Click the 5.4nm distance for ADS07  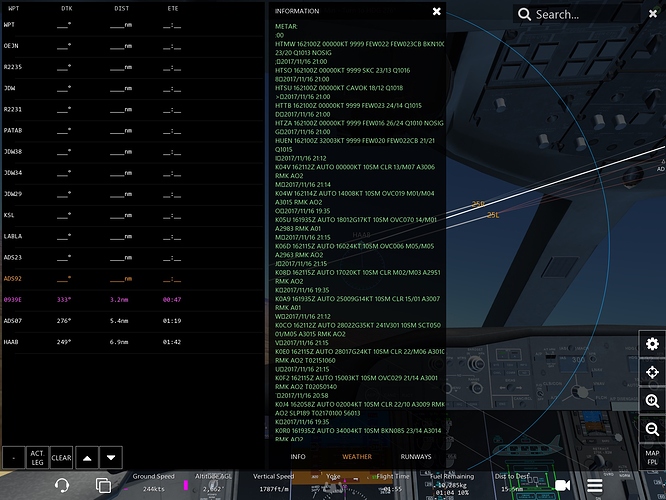click(x=119, y=321)
